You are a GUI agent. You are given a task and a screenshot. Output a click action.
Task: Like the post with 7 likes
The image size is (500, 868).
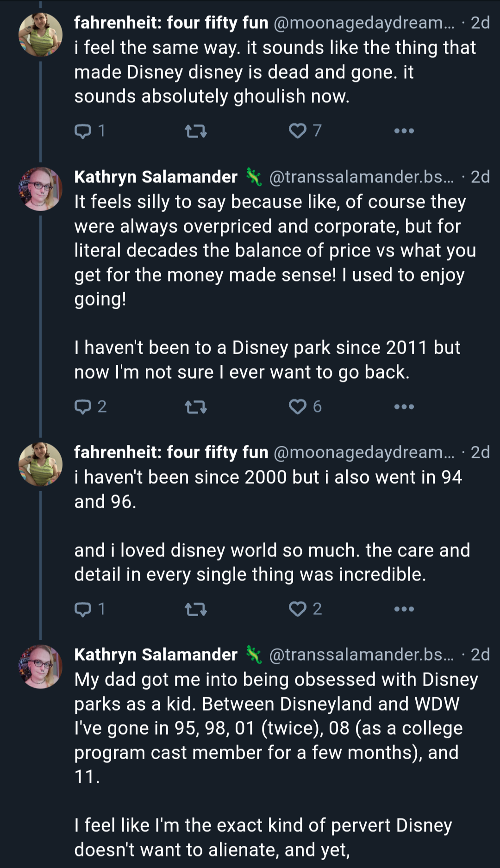click(x=305, y=131)
